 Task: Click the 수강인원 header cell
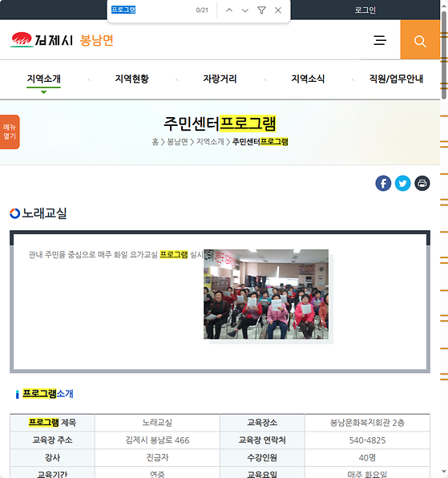pos(262,457)
